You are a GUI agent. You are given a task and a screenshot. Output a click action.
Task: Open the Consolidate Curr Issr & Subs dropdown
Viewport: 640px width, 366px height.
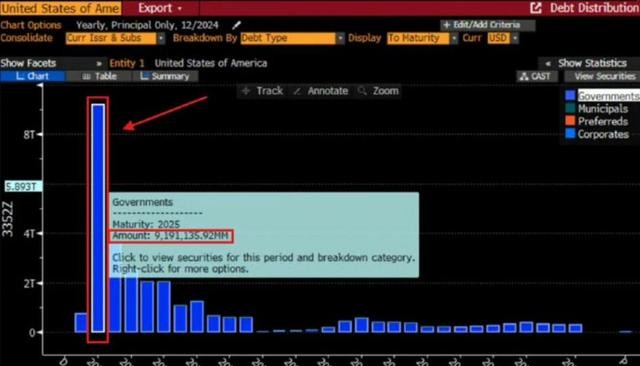click(x=115, y=38)
